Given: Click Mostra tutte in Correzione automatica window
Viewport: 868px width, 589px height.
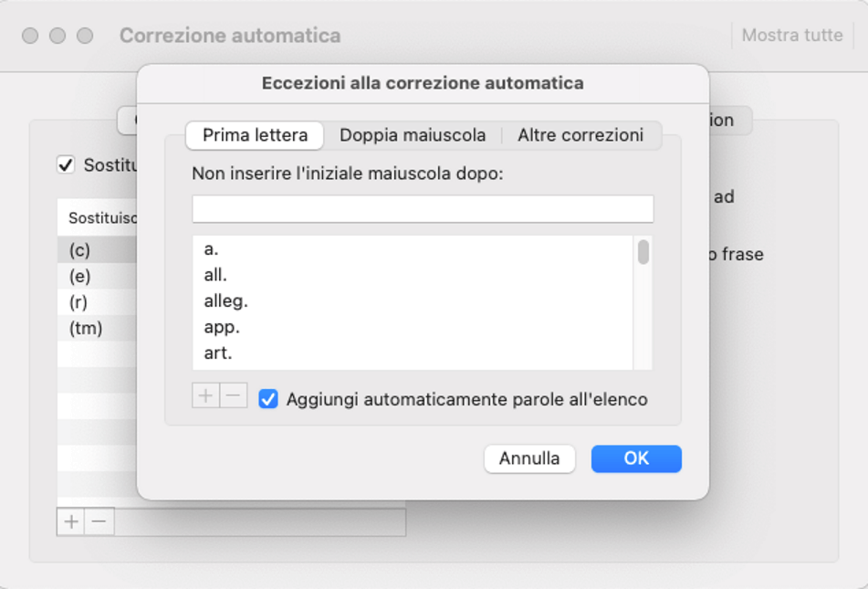Looking at the screenshot, I should click(x=792, y=36).
